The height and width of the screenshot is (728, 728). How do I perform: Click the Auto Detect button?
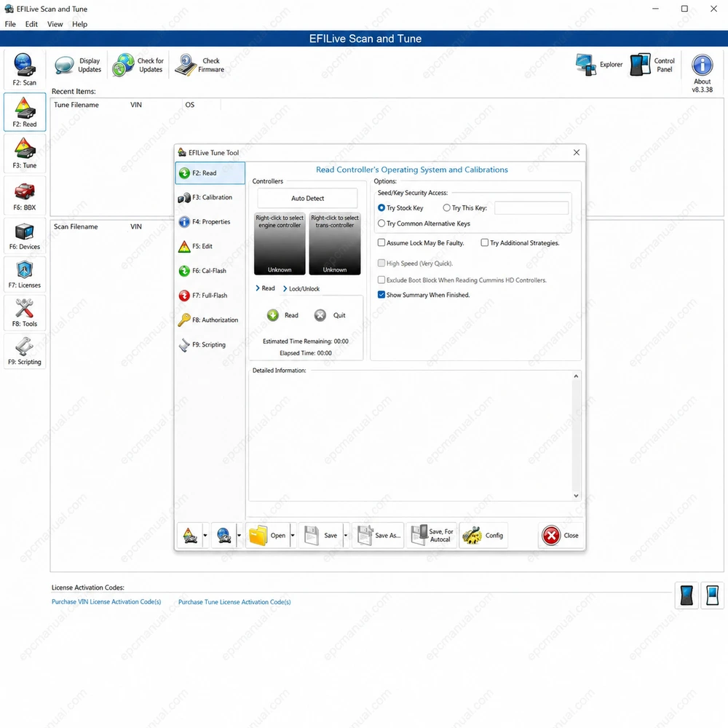point(307,198)
